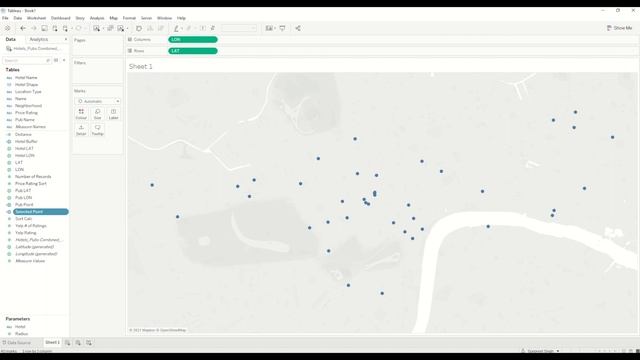Open the Worksheet menu
This screenshot has height=360, width=640.
(x=36, y=18)
